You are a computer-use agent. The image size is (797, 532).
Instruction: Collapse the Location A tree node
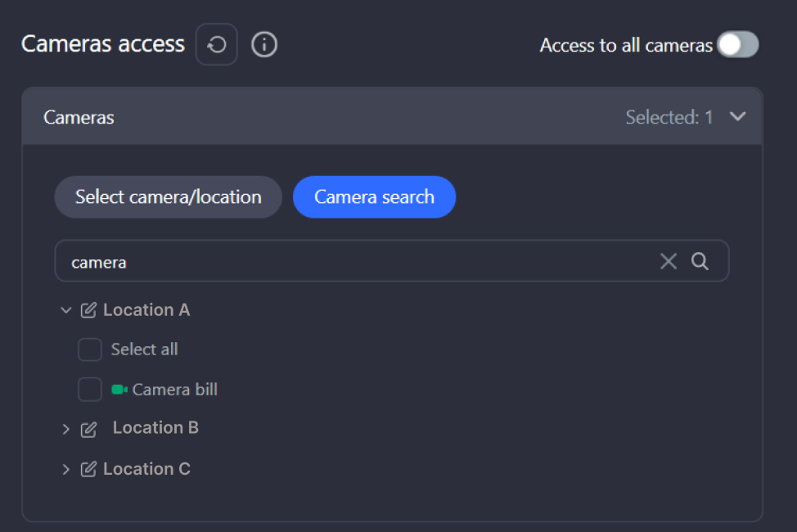pos(66,310)
